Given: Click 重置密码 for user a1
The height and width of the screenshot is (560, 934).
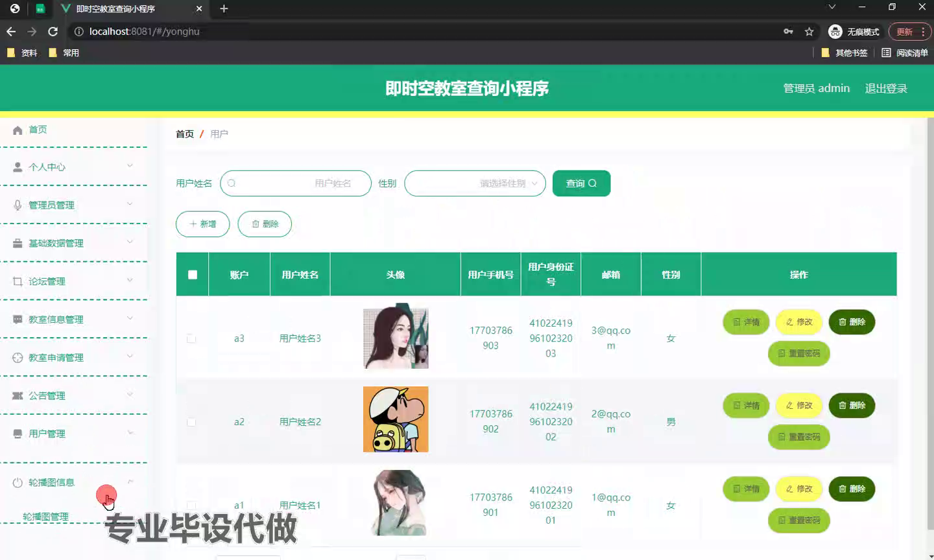Looking at the screenshot, I should [x=799, y=520].
